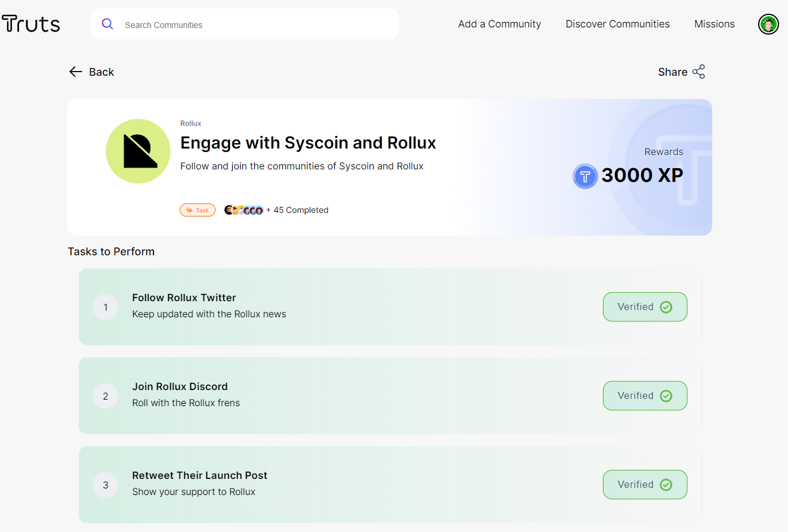Screen dimensions: 788x532
Task: Click the Back link text
Action: (x=101, y=72)
